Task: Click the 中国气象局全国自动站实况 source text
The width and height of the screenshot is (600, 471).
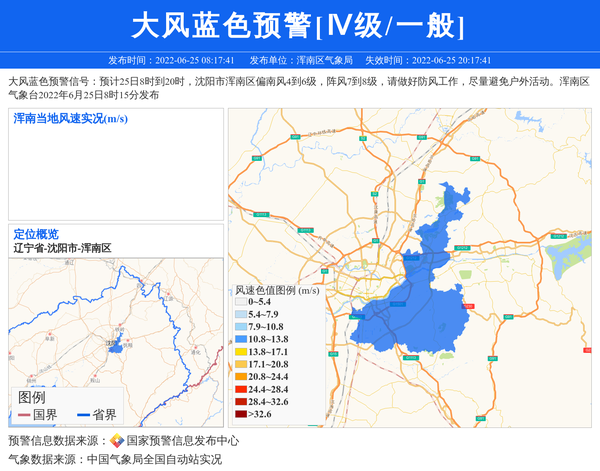Action: tap(154, 459)
